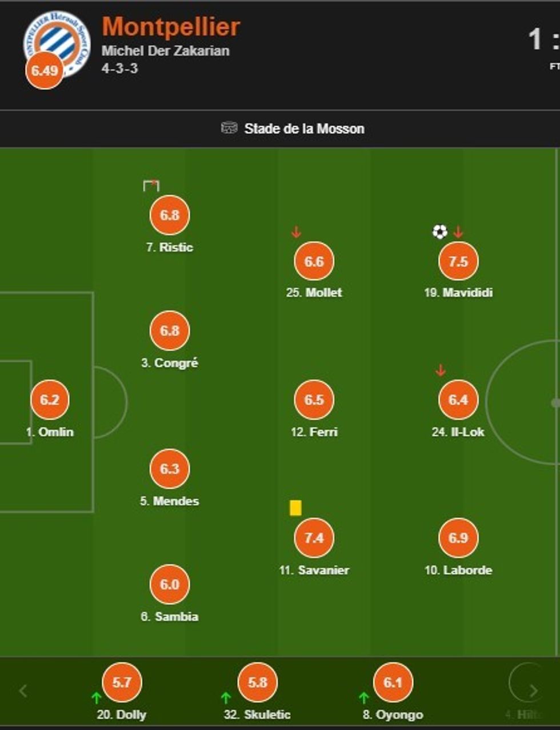Open manager Michel Der Zakarian's profile

tap(166, 51)
